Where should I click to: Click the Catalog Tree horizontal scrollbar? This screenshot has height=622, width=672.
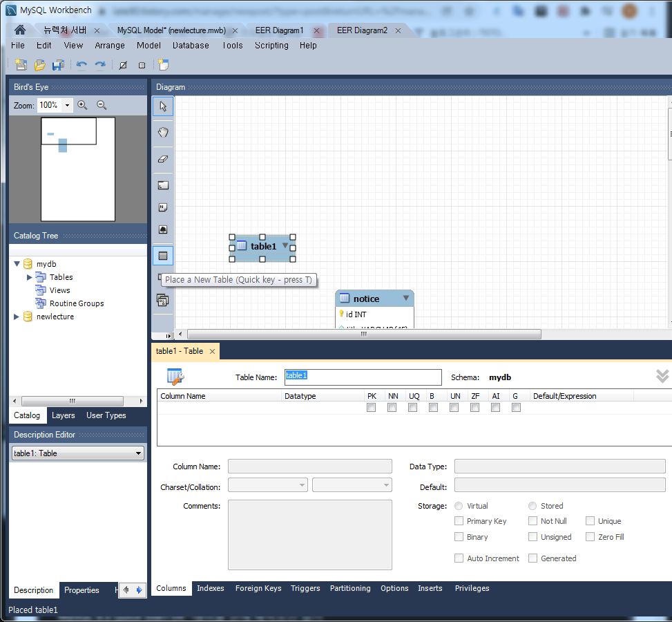click(x=73, y=401)
